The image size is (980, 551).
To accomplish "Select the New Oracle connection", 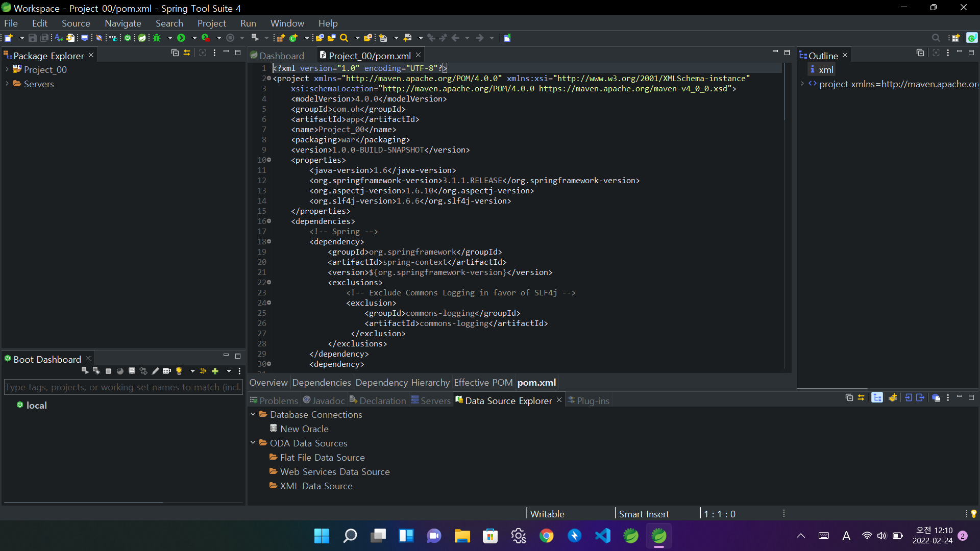I will click(x=304, y=429).
